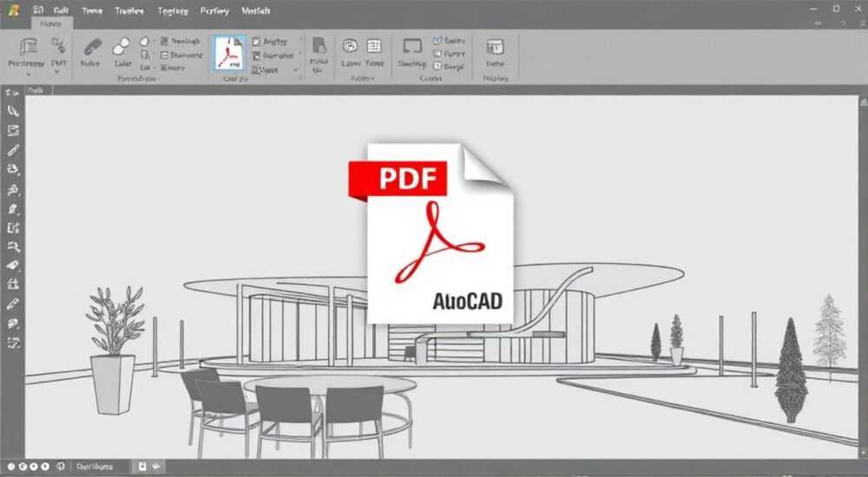Click the vertical scrollbar on the right edge
The image size is (868, 477).
pyautogui.click(x=863, y=277)
